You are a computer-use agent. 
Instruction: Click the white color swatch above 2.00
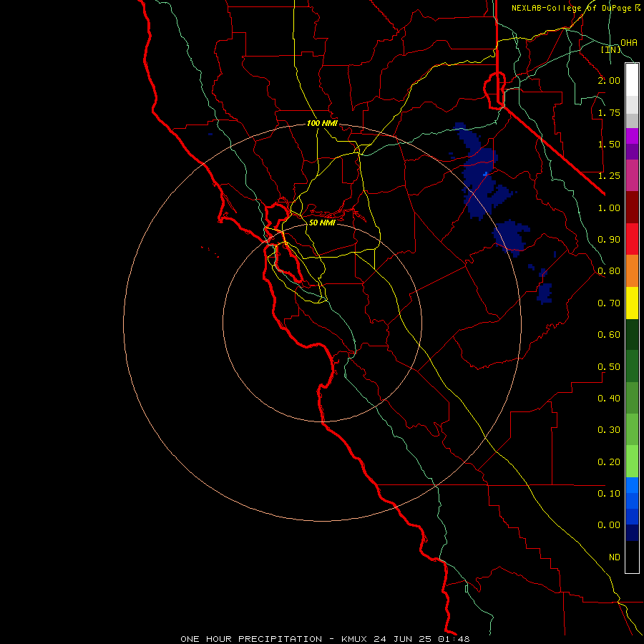[632, 79]
